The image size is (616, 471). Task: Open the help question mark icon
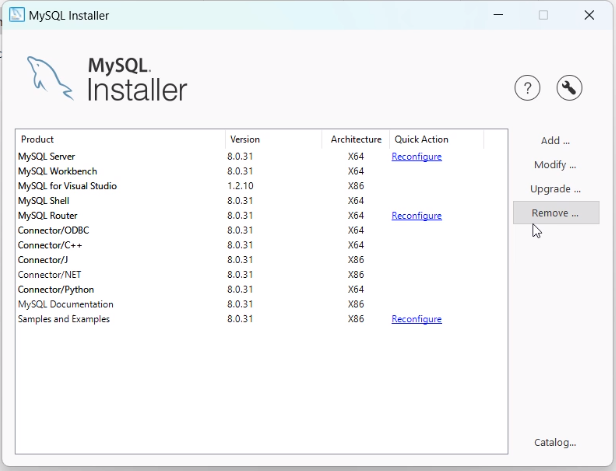pyautogui.click(x=527, y=88)
